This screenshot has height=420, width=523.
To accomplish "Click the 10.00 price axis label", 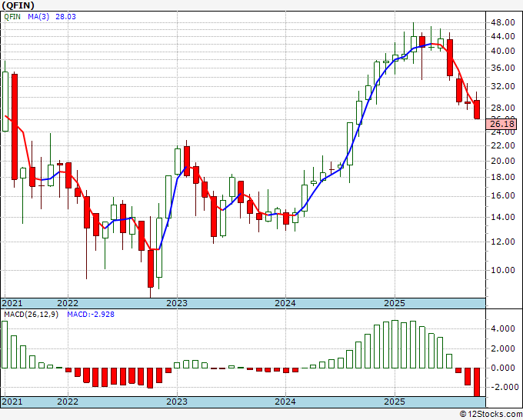I will (503, 270).
